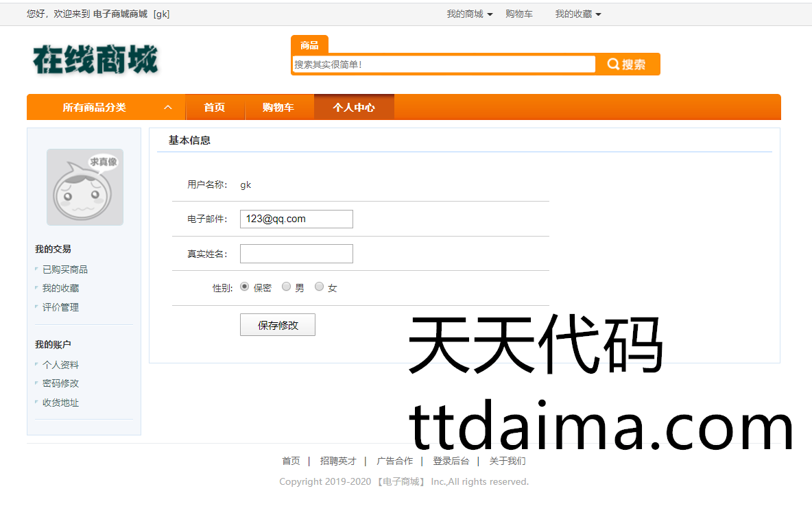Focus the 真实姓名 text field
Screen dimensions: 812x528
296,254
